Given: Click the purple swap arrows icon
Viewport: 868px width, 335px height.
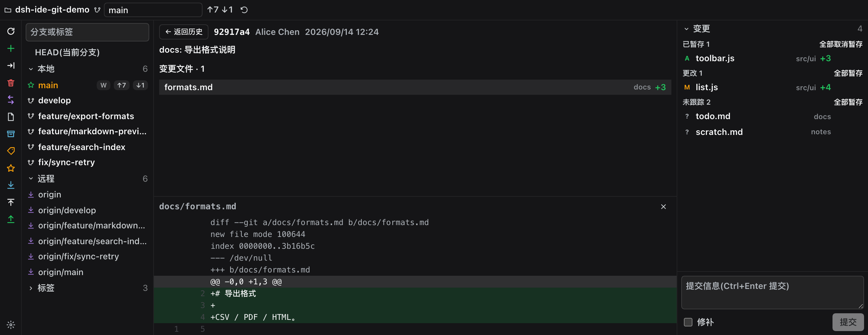Looking at the screenshot, I should click(x=11, y=100).
